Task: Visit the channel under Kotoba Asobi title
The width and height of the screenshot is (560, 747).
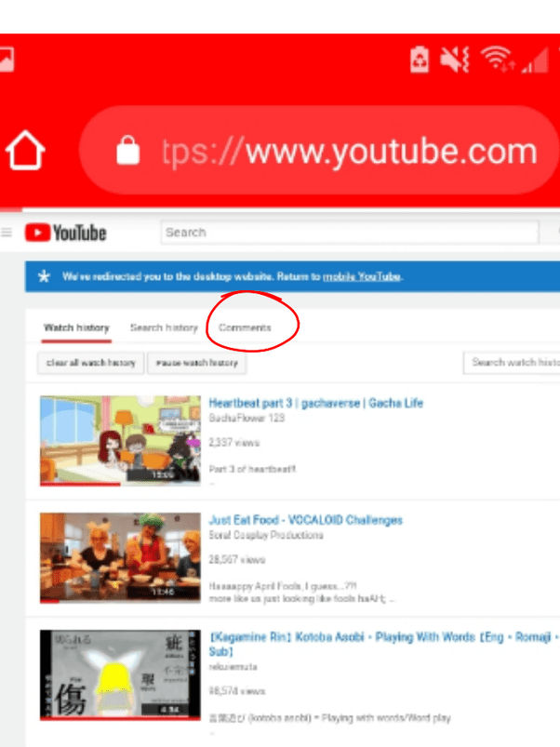Action: pyautogui.click(x=233, y=667)
